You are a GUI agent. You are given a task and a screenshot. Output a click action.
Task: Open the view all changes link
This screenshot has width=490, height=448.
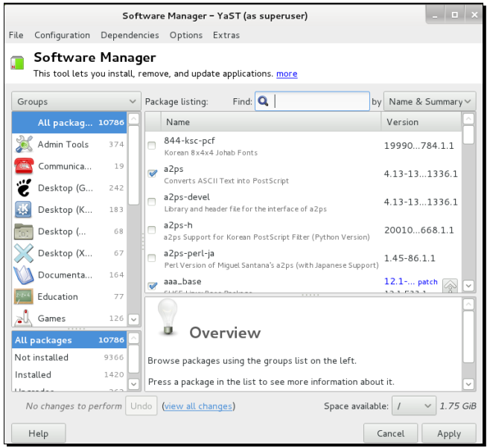click(198, 406)
